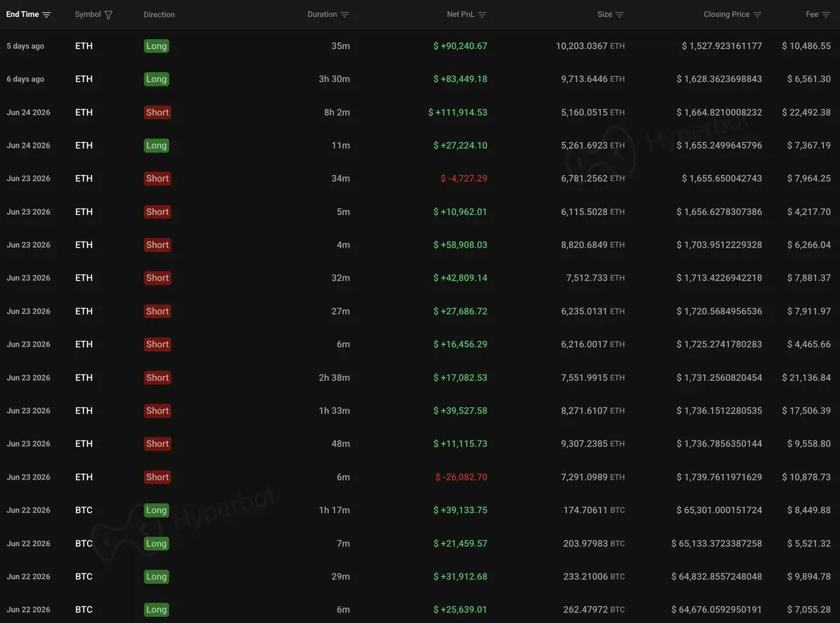The width and height of the screenshot is (840, 623).
Task: Click the red loss $ -26,082.70
Action: pos(461,477)
